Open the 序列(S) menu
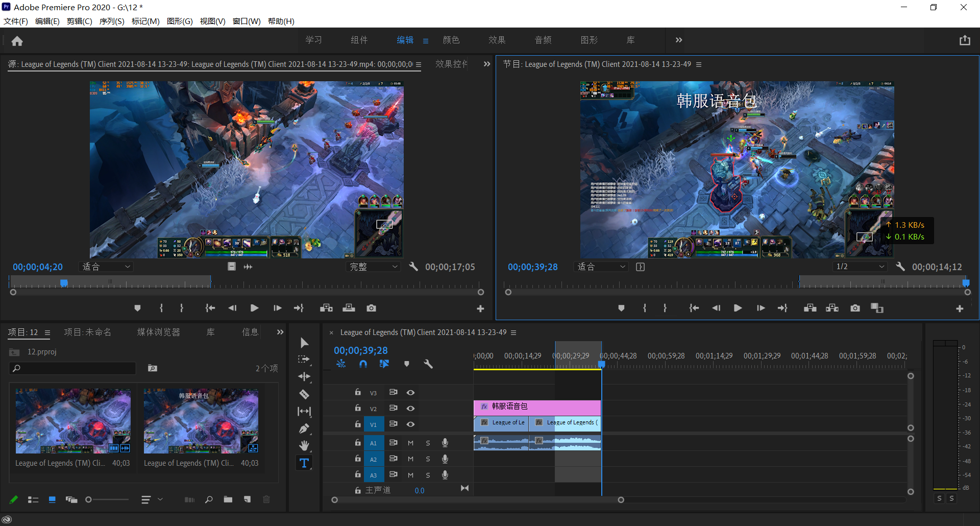This screenshot has width=980, height=526. tap(112, 21)
